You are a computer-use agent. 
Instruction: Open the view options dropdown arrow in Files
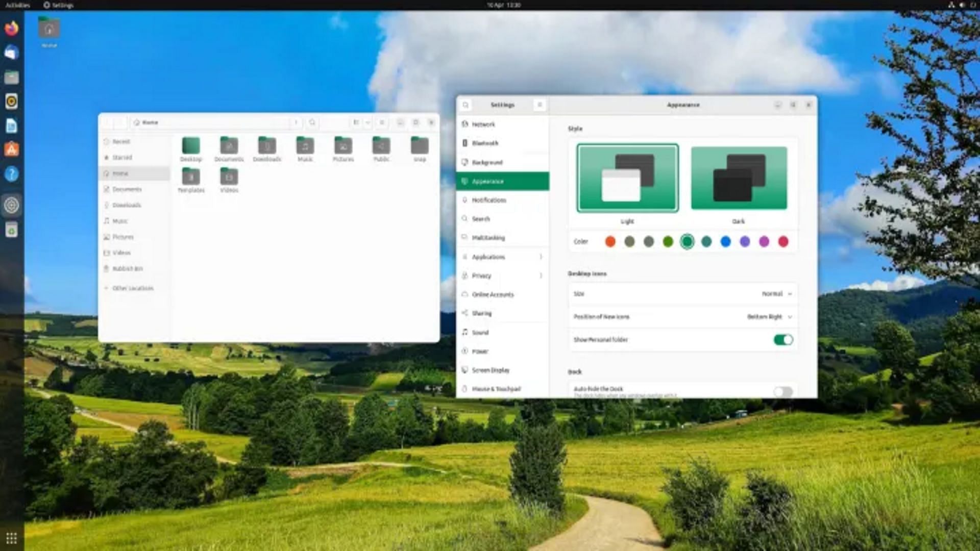pos(367,122)
